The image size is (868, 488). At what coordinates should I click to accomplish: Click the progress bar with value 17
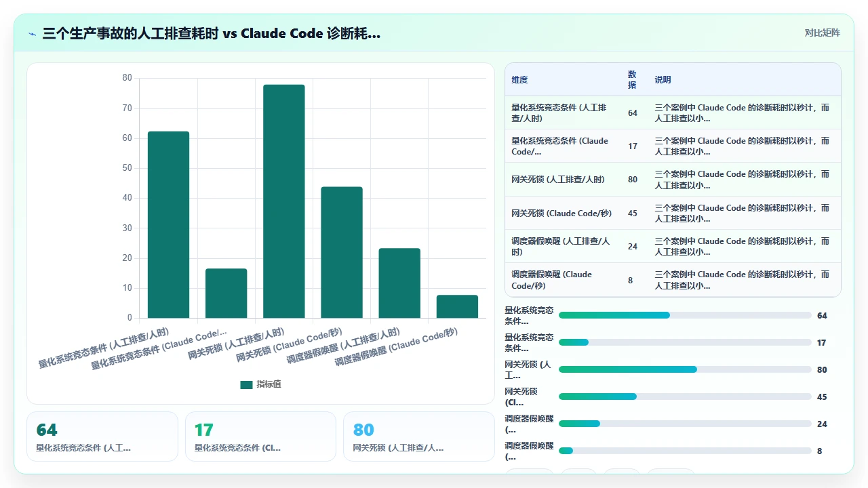[x=685, y=342]
